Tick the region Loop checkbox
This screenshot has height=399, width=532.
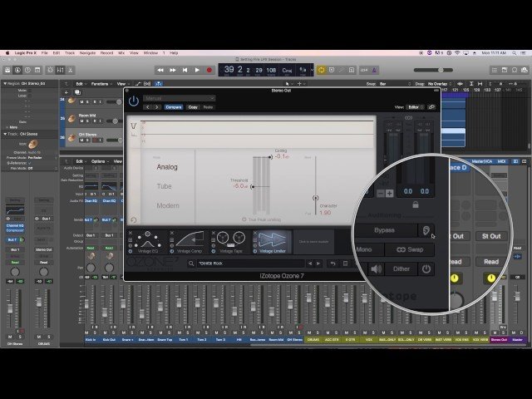(30, 96)
